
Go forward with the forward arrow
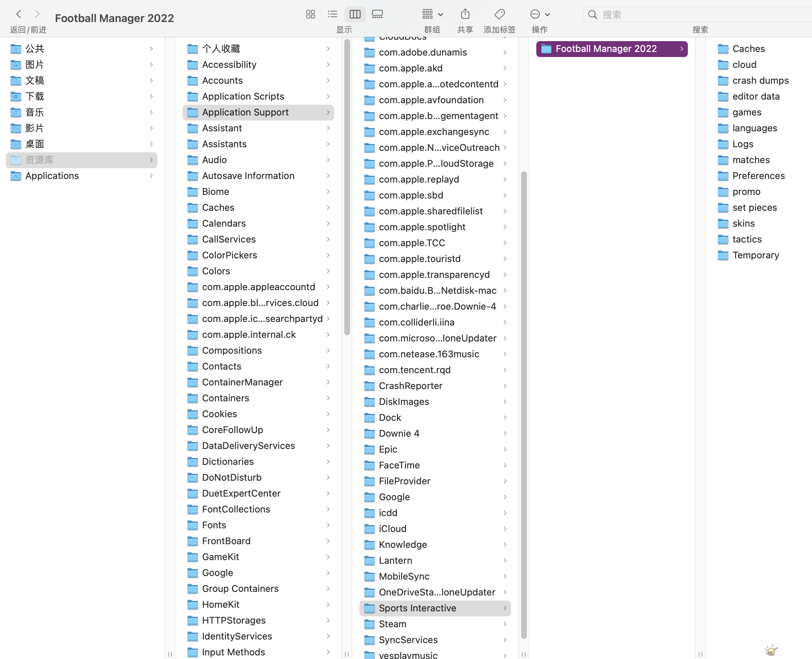pyautogui.click(x=37, y=14)
